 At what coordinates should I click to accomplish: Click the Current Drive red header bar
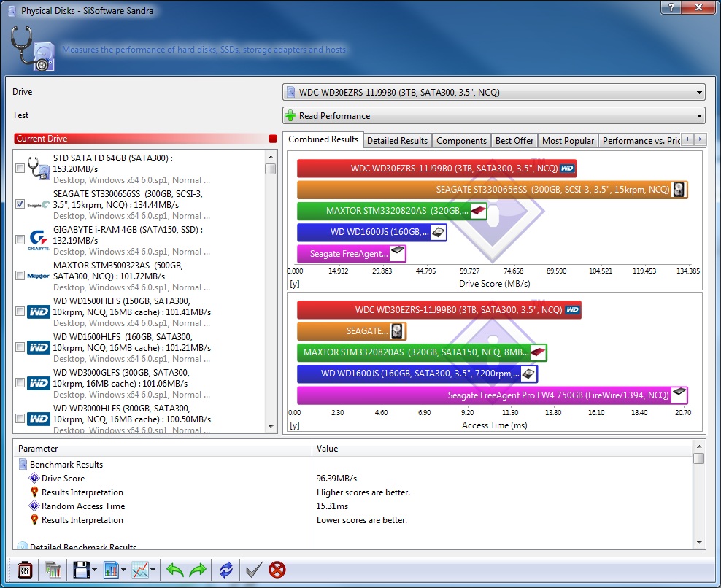145,139
